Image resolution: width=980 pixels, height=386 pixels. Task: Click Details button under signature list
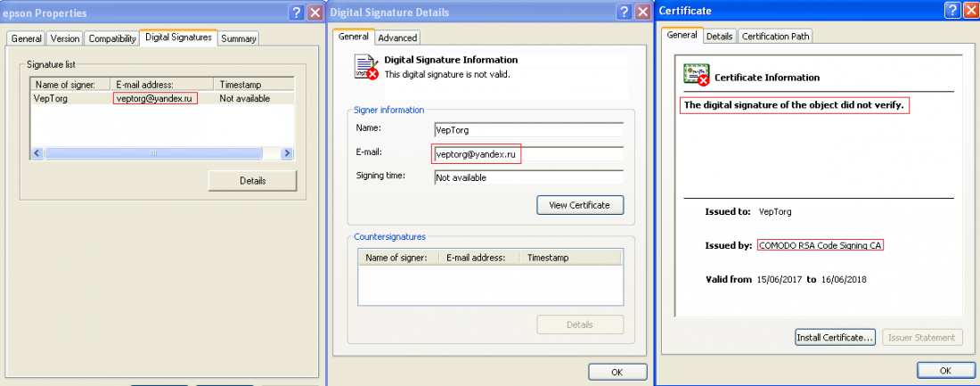(252, 180)
